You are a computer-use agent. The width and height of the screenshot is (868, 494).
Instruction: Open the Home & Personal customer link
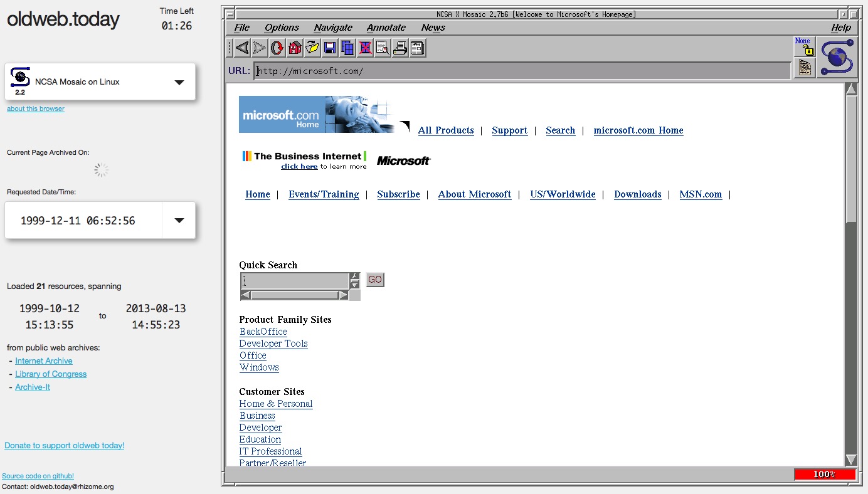click(276, 404)
